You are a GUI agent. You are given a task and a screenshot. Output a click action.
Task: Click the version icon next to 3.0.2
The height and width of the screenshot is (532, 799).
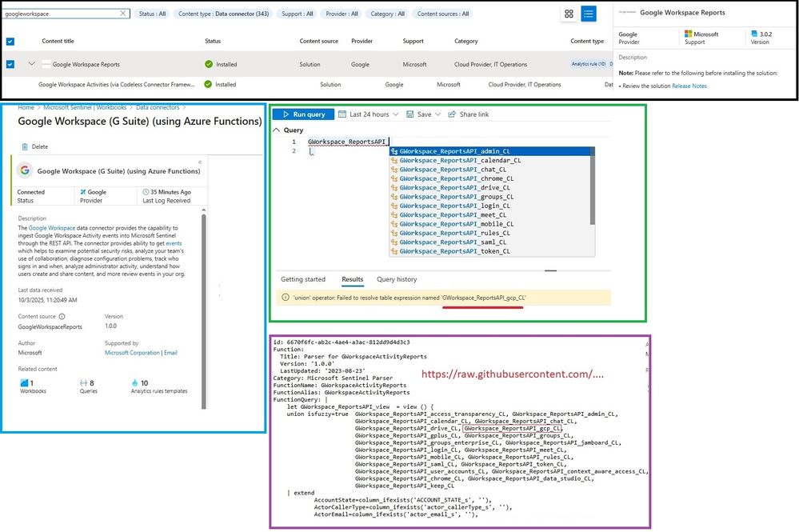tap(754, 34)
